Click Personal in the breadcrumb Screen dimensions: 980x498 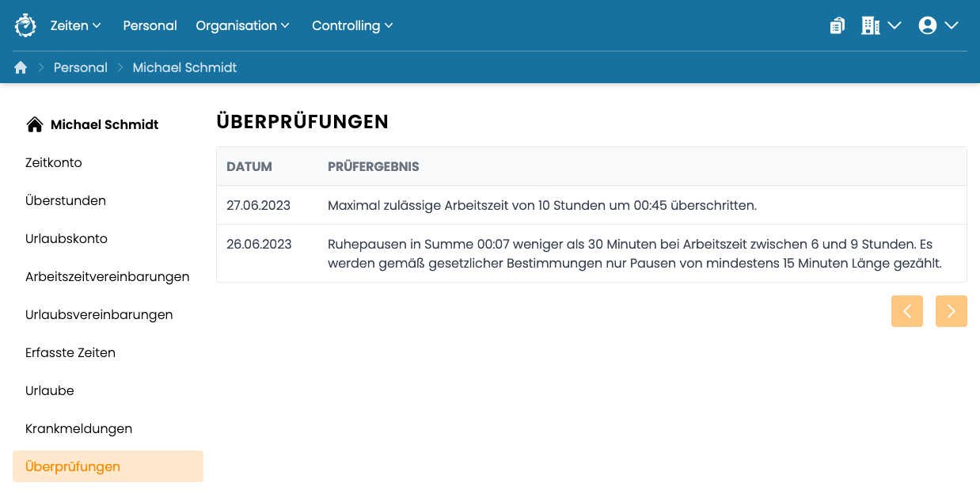coord(81,67)
